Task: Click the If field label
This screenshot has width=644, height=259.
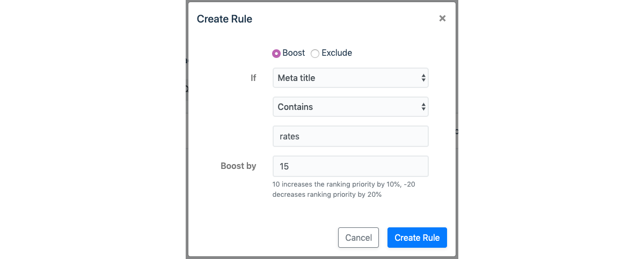Action: [x=253, y=78]
